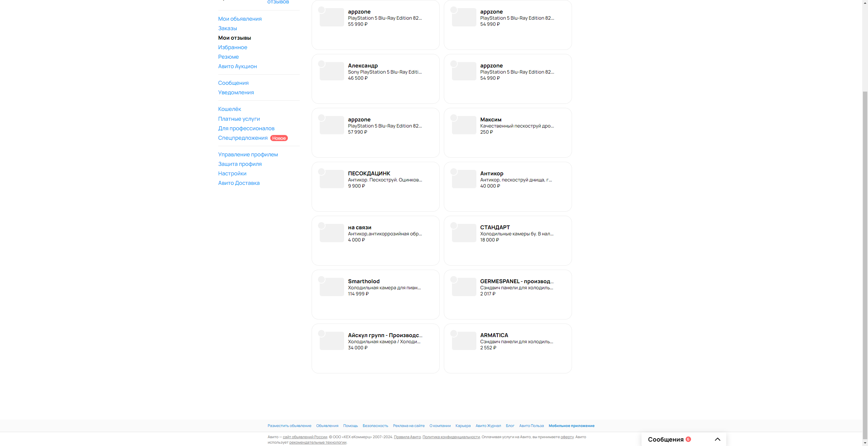
Task: Click the Smartholod seller avatar circle
Action: (x=321, y=279)
